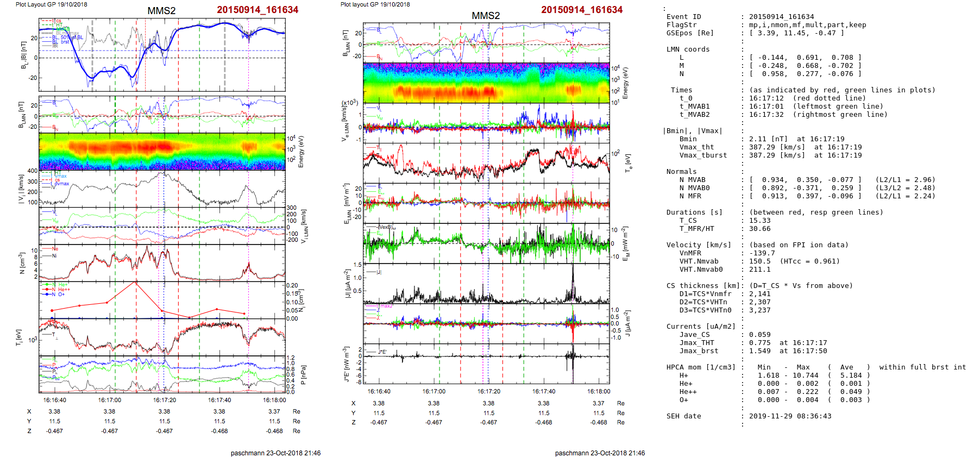
Task: Select N MVAB normal '[ 0.934, 0.350, -0.077 ]'
Action: (x=806, y=180)
